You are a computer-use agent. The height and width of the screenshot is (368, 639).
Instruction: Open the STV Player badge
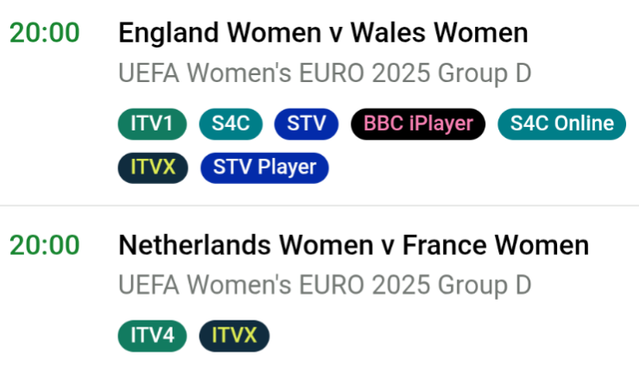(x=264, y=168)
